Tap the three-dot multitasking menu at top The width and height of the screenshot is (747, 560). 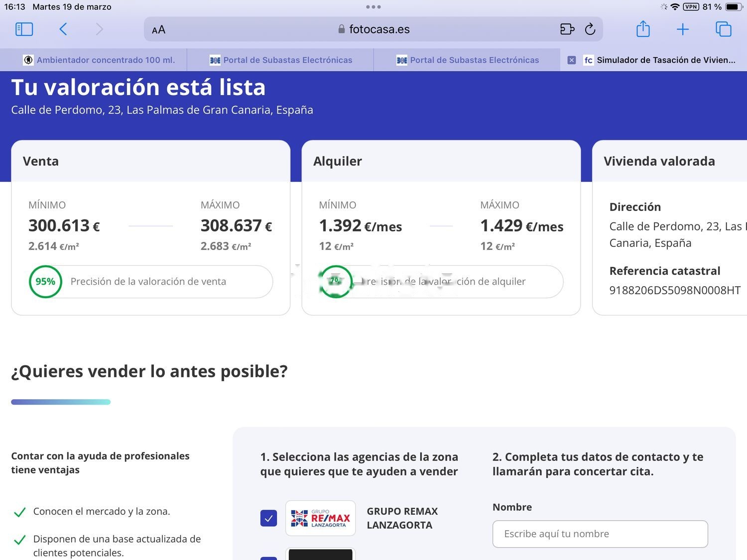(x=373, y=7)
